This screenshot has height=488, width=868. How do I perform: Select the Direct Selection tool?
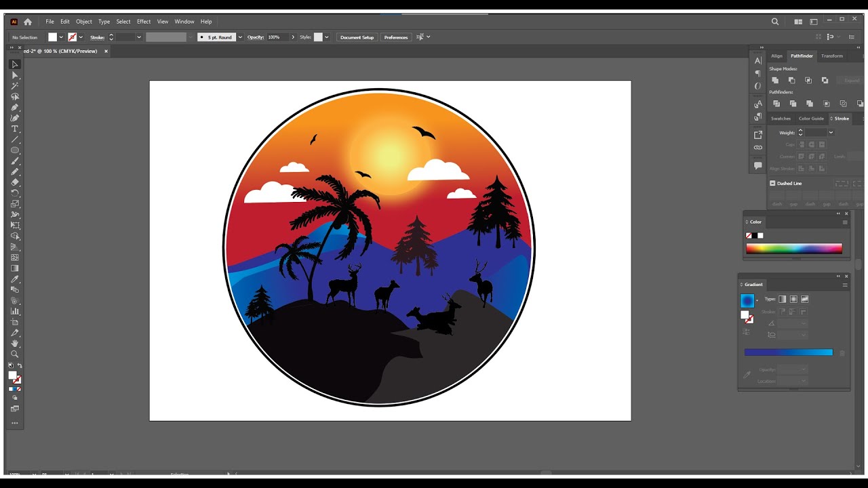[x=15, y=75]
